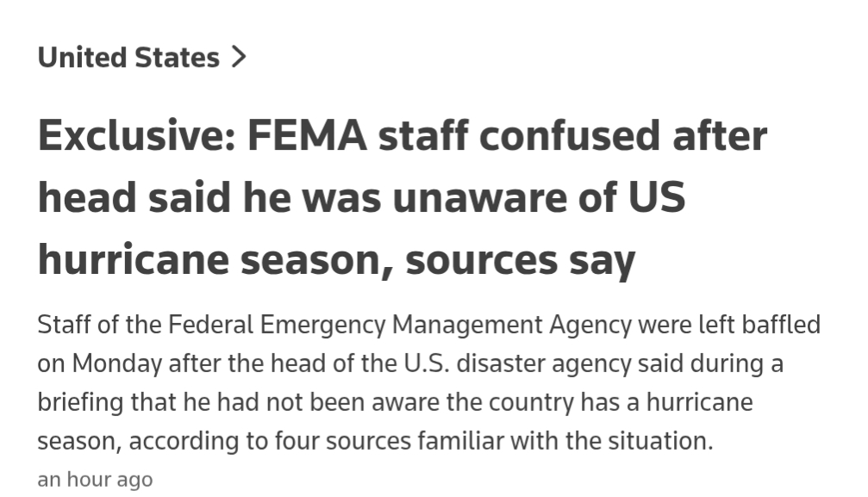The height and width of the screenshot is (497, 868).
Task: Click the an hour ago timestamp
Action: point(95,479)
